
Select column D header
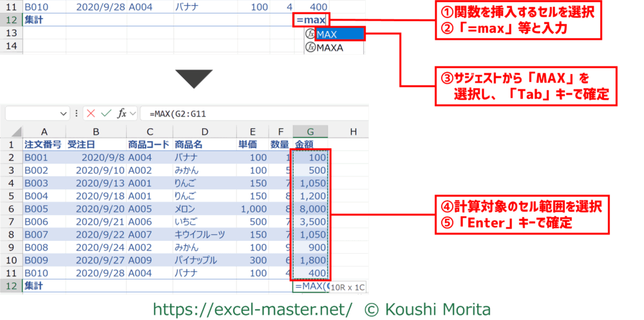(203, 132)
